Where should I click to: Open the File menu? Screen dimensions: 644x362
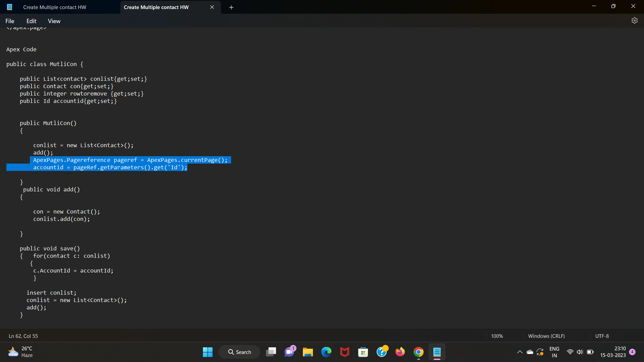point(10,21)
